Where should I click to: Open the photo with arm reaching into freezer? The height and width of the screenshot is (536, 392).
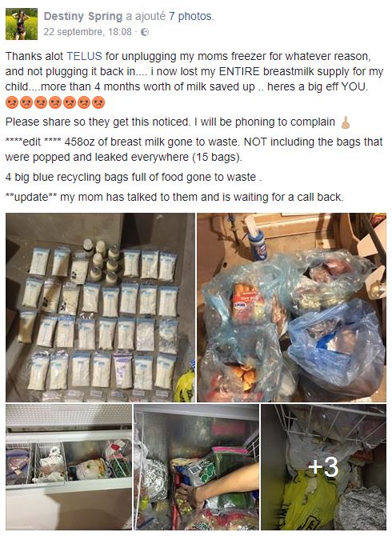196,467
